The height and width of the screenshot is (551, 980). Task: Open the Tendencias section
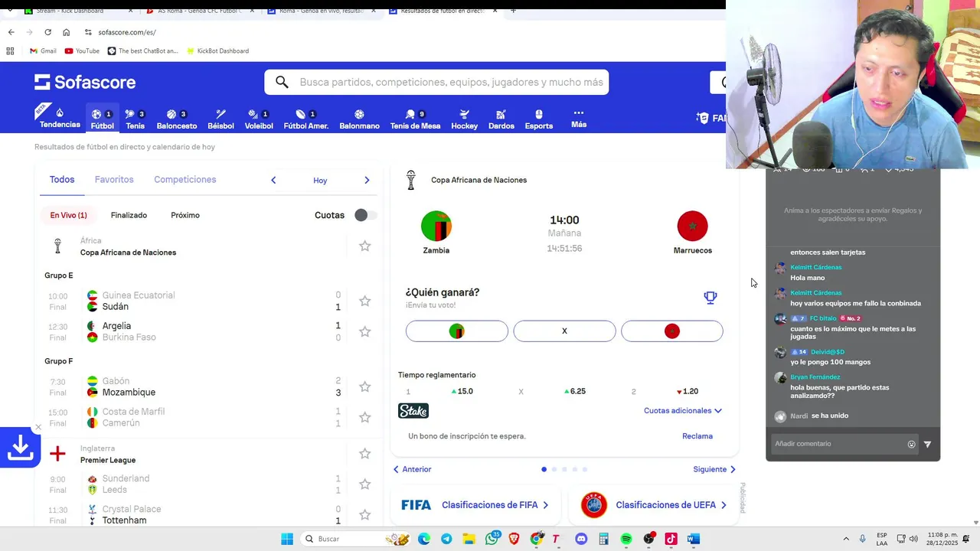tap(60, 119)
